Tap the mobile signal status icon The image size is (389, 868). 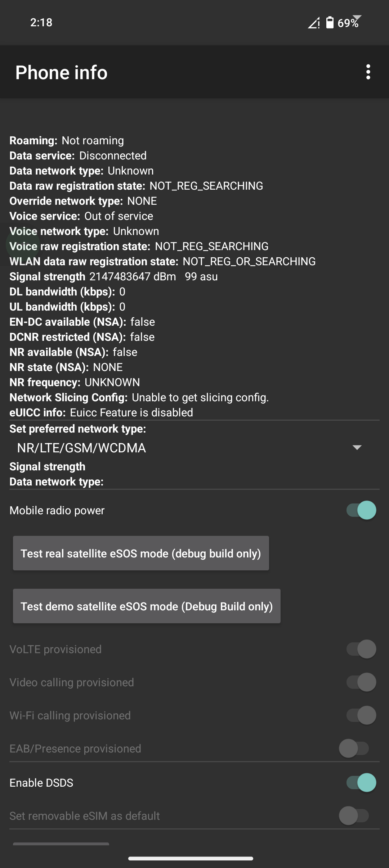click(x=314, y=23)
